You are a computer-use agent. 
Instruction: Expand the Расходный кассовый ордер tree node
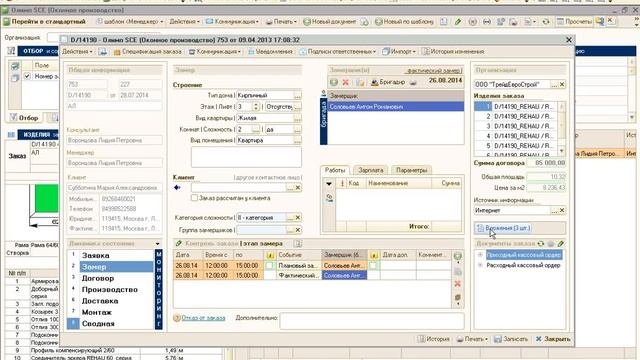(480, 265)
